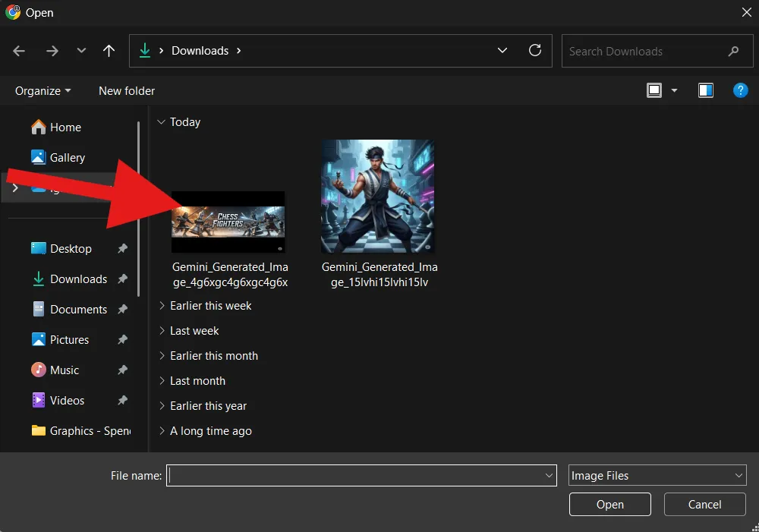Expand the collapsed sidebar item chevron
Screen dimensions: 759x532
[15, 187]
